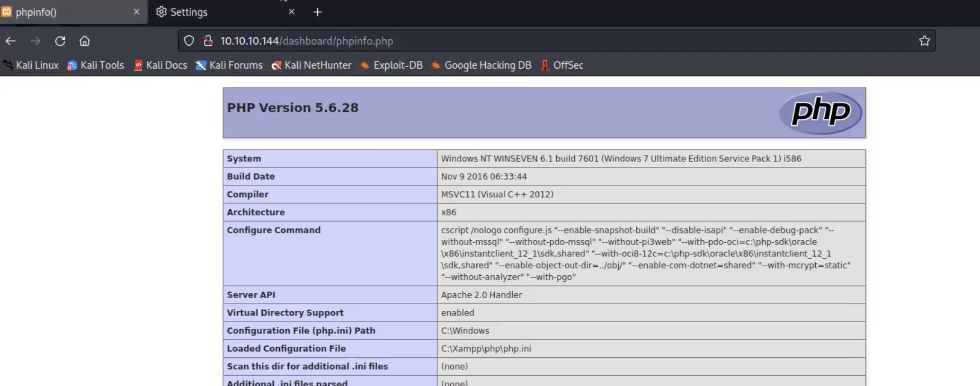The height and width of the screenshot is (386, 980).
Task: Open the Kali Forums bookmark
Action: coord(229,65)
